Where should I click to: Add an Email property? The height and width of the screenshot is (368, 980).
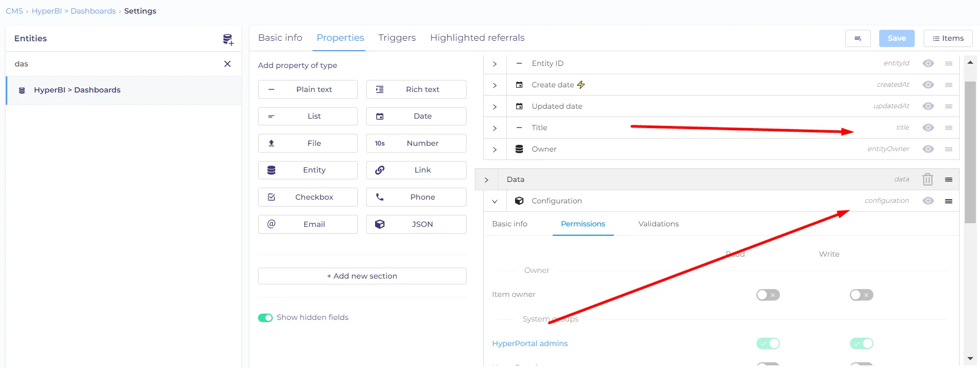tap(308, 224)
